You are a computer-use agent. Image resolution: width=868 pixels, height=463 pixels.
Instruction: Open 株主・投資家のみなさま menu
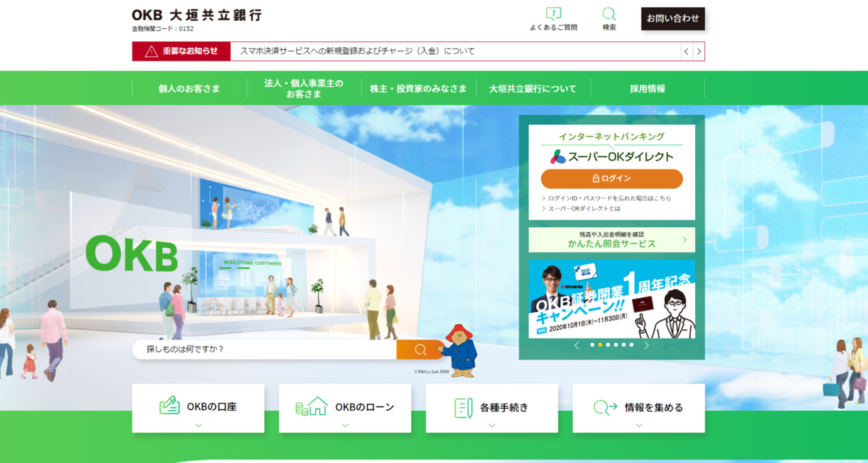tap(418, 89)
